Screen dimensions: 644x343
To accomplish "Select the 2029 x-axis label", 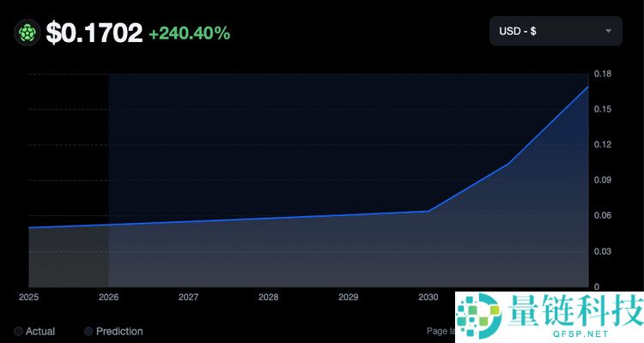I will click(348, 297).
